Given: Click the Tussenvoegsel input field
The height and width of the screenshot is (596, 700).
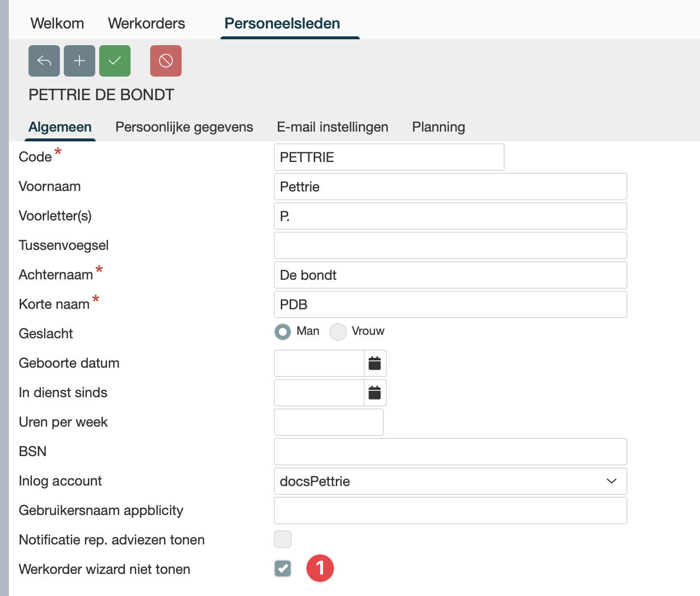Looking at the screenshot, I should [450, 245].
